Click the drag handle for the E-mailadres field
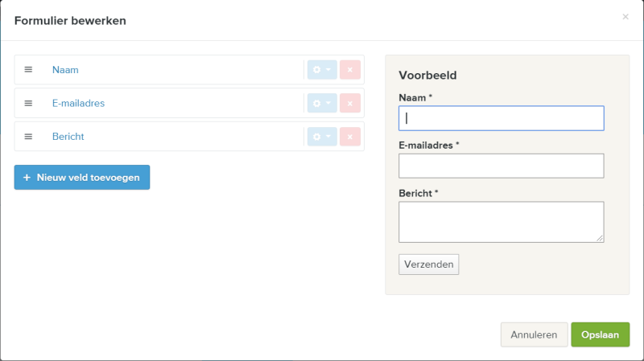 coord(28,103)
